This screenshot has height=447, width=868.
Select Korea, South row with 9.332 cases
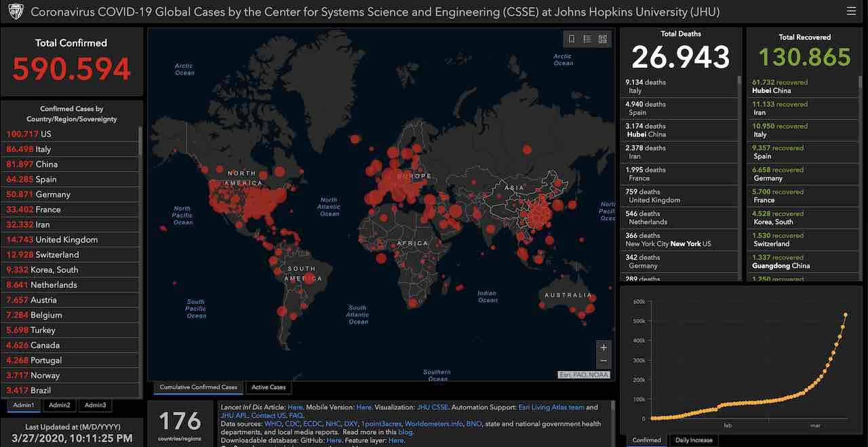[x=71, y=270]
